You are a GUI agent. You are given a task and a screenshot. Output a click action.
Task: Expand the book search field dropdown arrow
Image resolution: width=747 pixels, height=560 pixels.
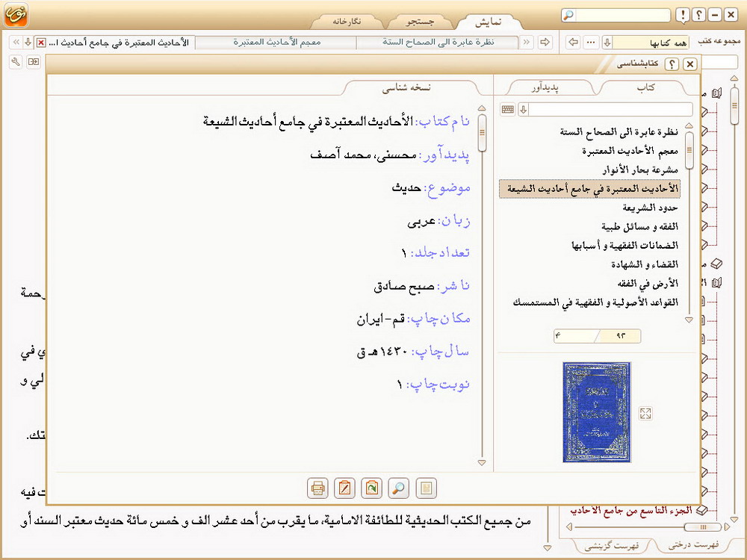click(x=524, y=110)
